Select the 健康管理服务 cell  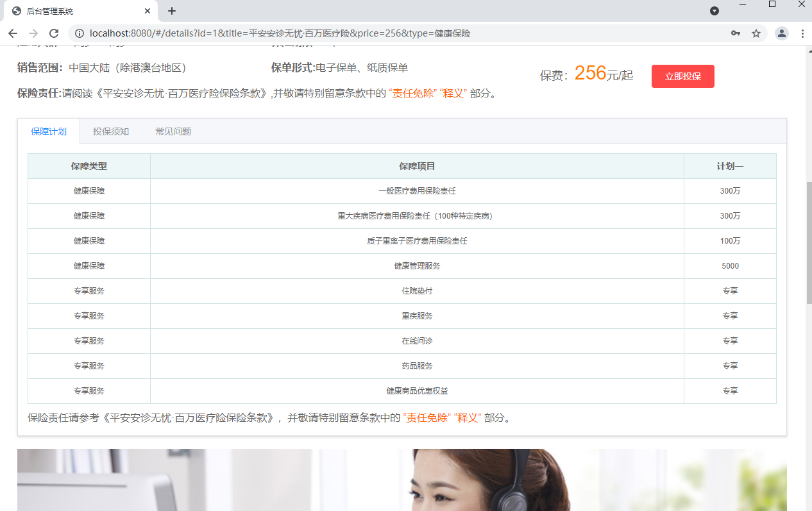pyautogui.click(x=417, y=265)
